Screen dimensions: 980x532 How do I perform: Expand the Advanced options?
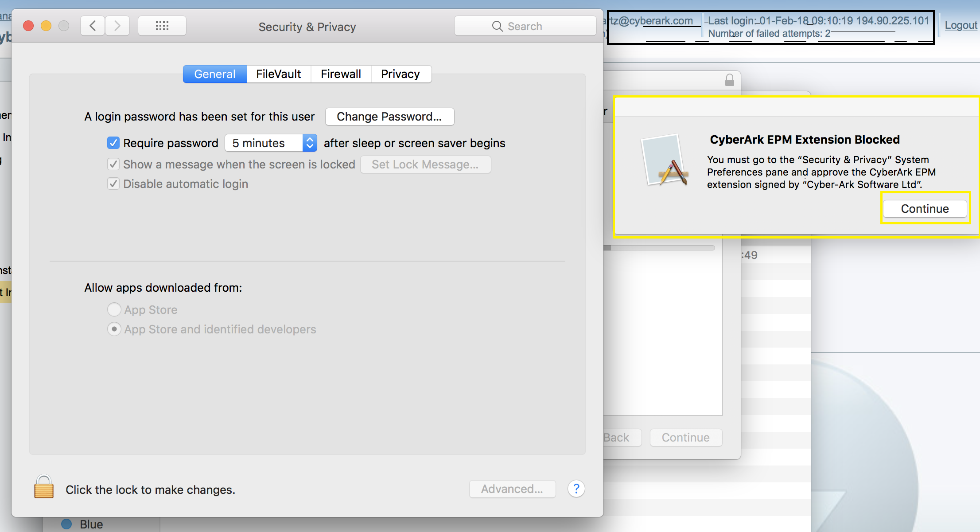512,489
